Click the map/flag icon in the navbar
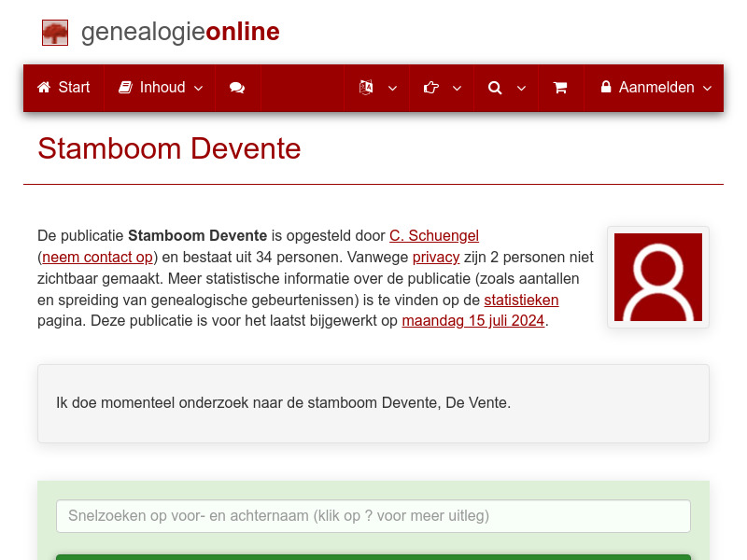This screenshot has height=560, width=747. click(x=366, y=87)
